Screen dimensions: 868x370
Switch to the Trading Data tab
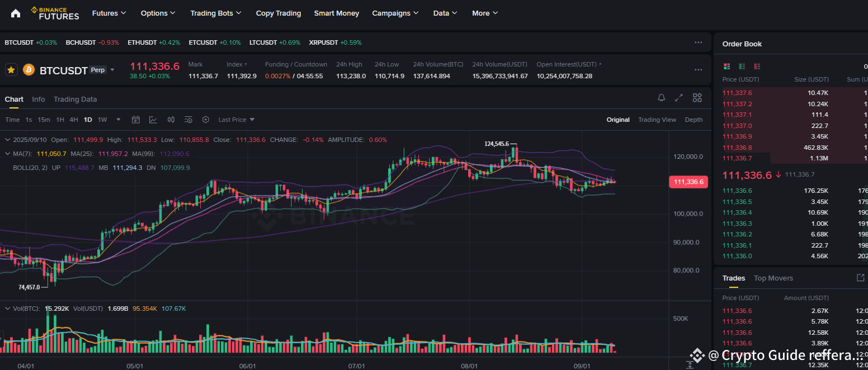coord(76,99)
